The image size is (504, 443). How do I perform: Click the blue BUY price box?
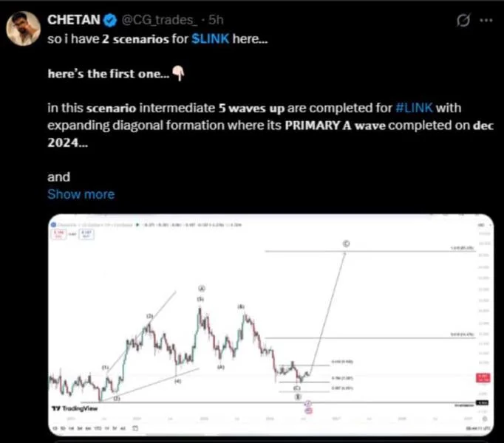click(x=86, y=234)
